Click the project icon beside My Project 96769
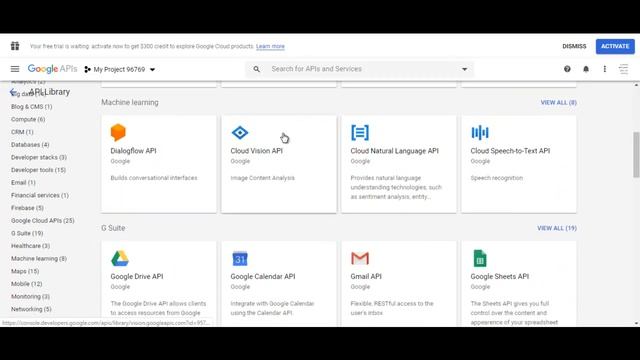 tap(87, 69)
